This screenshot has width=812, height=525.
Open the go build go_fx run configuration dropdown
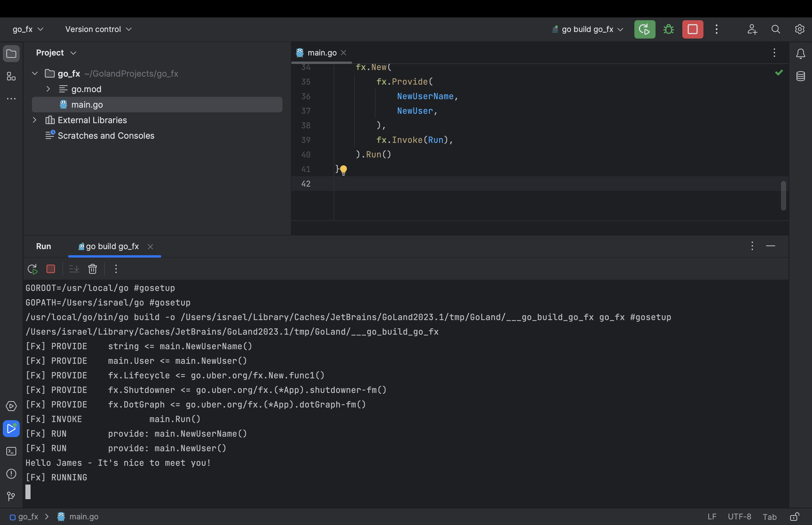point(588,29)
